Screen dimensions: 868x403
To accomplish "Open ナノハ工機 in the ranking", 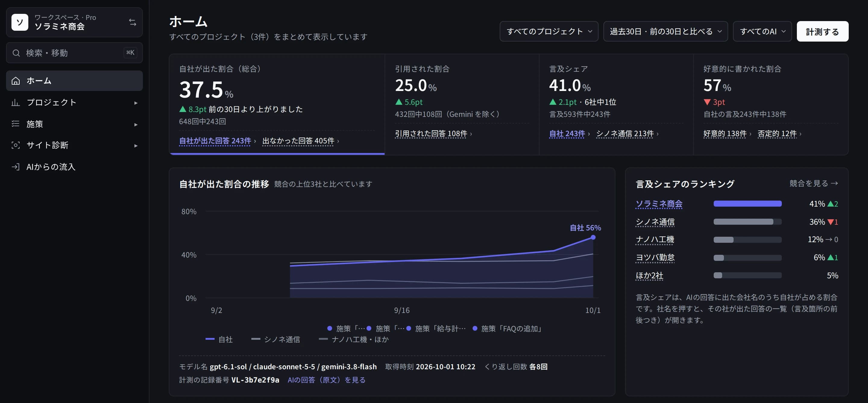I will coord(655,239).
